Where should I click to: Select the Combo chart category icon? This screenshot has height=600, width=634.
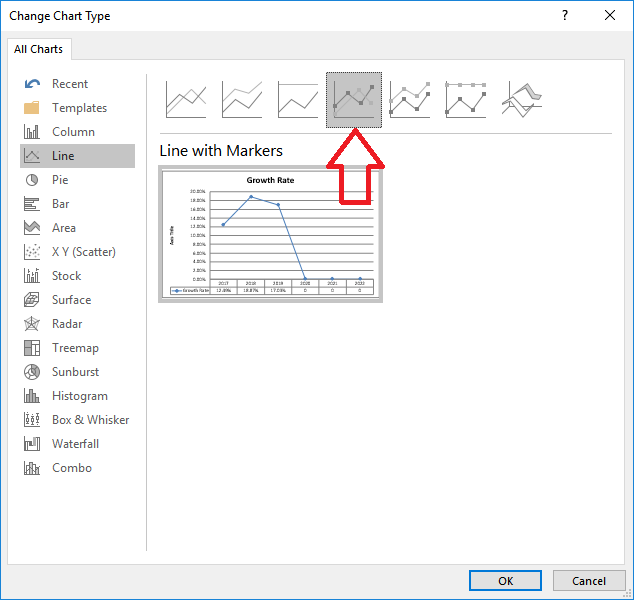(32, 468)
